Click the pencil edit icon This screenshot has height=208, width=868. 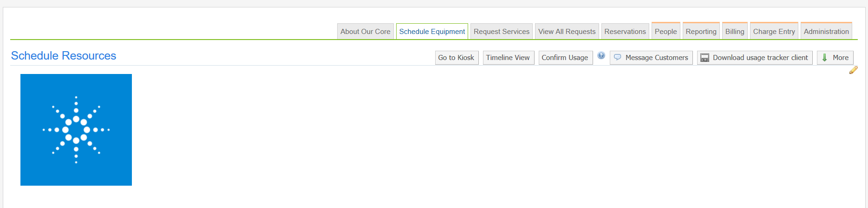click(x=853, y=70)
